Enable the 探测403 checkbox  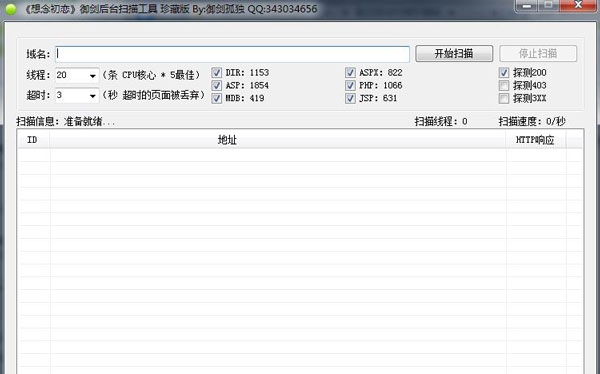coord(504,85)
